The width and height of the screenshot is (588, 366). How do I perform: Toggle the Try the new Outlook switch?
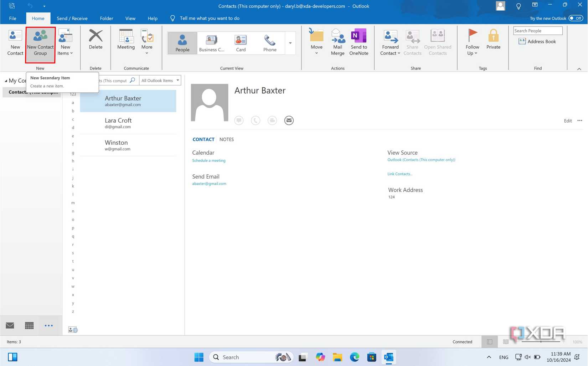(575, 18)
